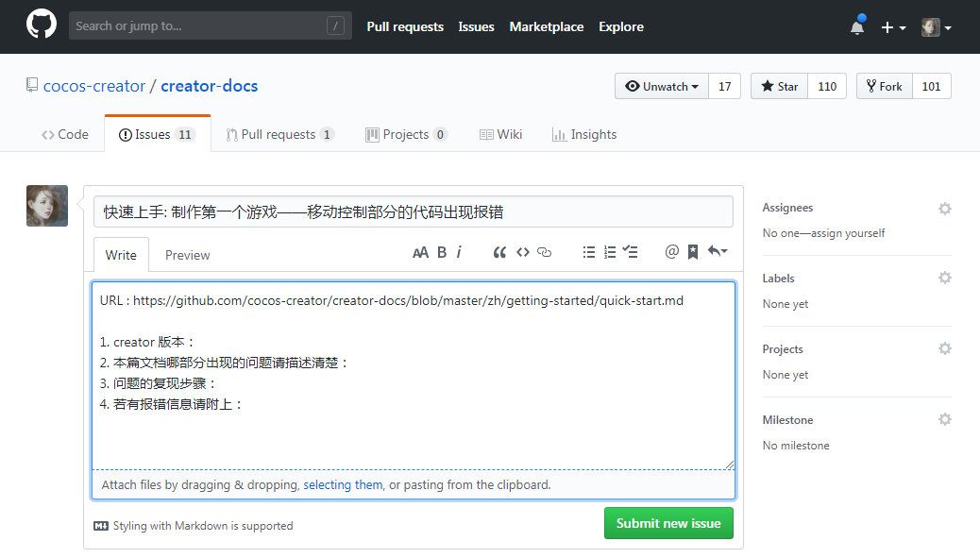Open the user avatar menu in header
The width and height of the screenshot is (980, 558).
point(937,27)
